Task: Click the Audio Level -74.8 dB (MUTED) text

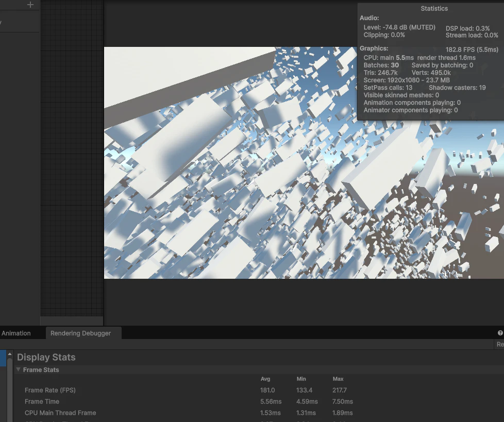Action: [399, 27]
